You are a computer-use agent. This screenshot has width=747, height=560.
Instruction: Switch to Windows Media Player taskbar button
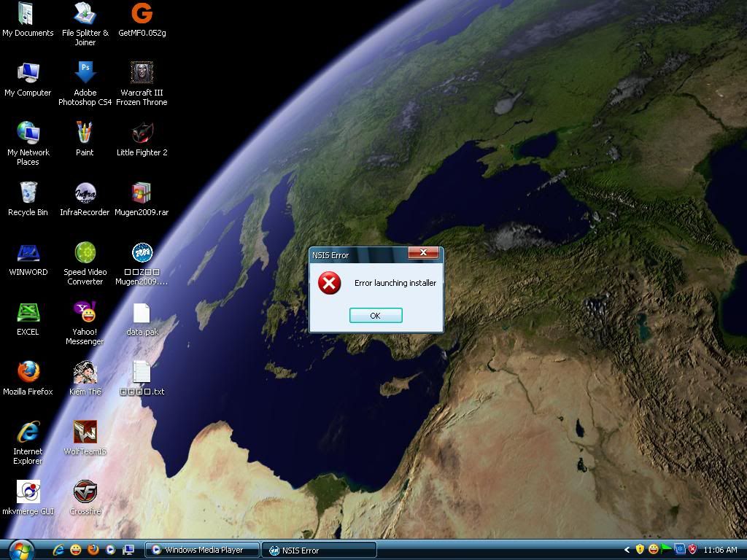click(x=202, y=550)
